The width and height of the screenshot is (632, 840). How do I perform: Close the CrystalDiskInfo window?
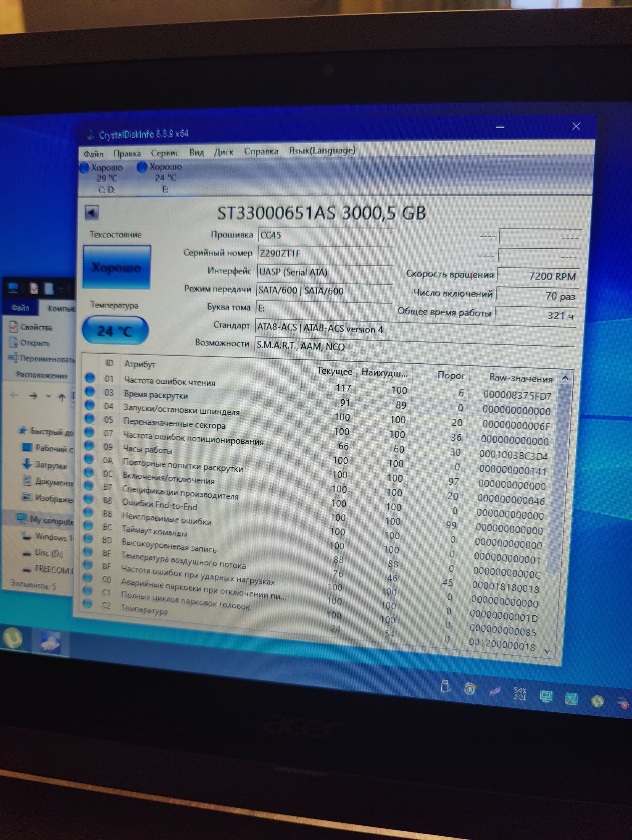coord(576,126)
